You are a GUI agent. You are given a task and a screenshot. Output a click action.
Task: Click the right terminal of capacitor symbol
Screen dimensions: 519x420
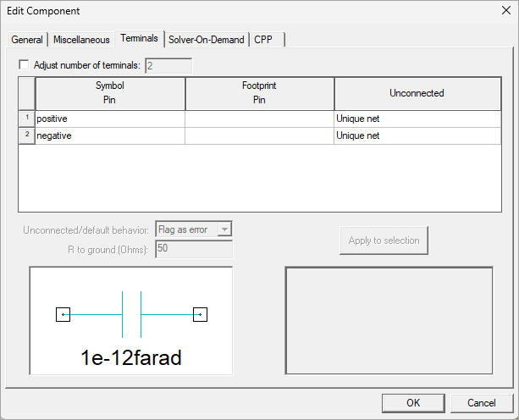click(x=201, y=314)
